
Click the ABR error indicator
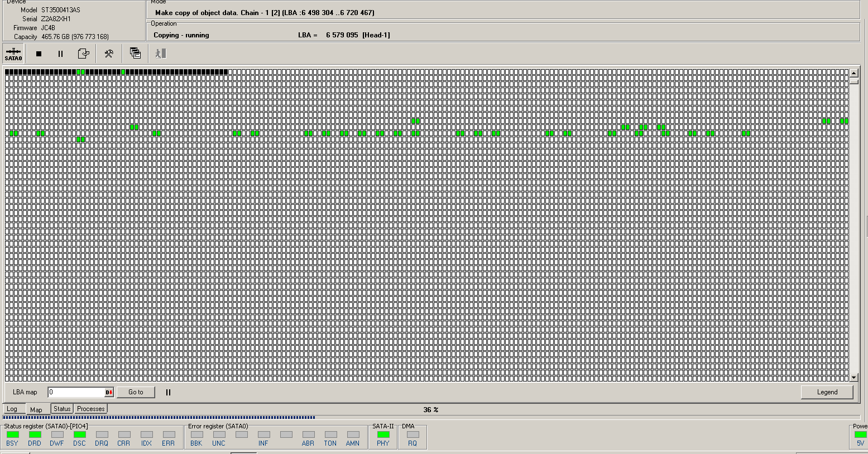pos(308,434)
